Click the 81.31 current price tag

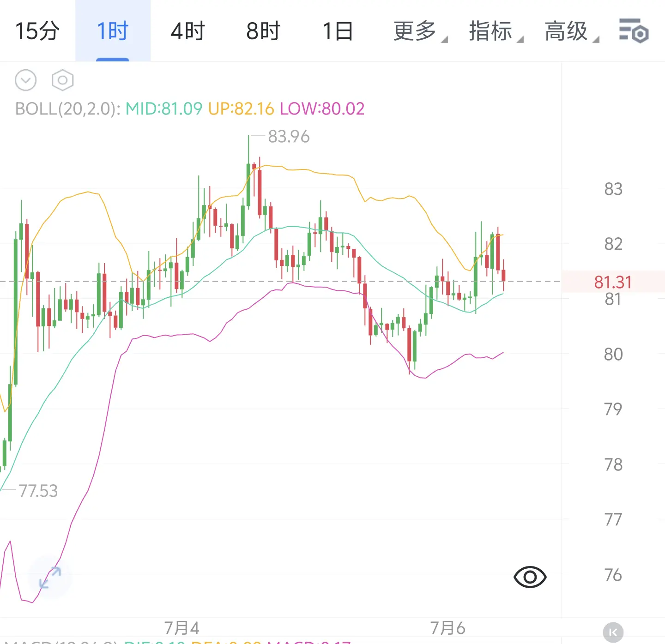613,282
